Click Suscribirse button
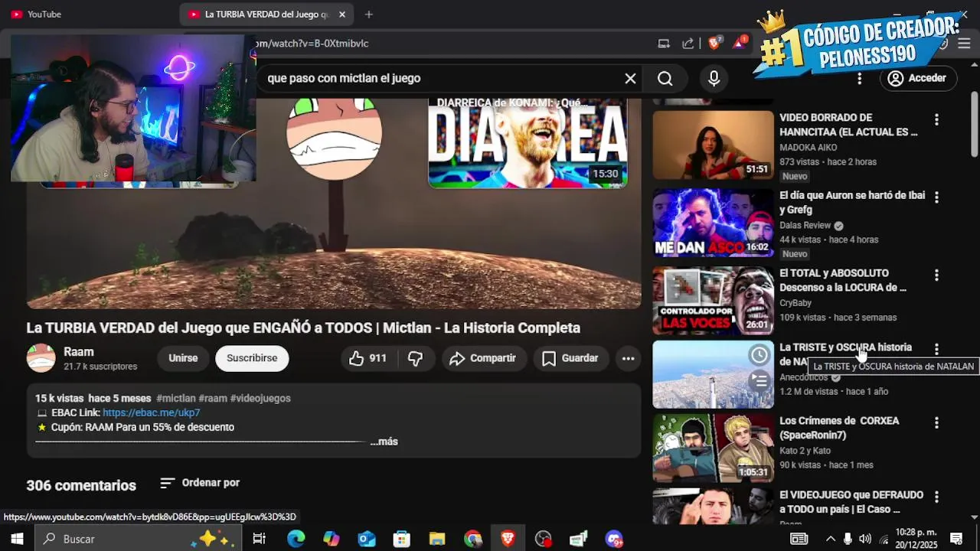The image size is (980, 551). point(252,358)
